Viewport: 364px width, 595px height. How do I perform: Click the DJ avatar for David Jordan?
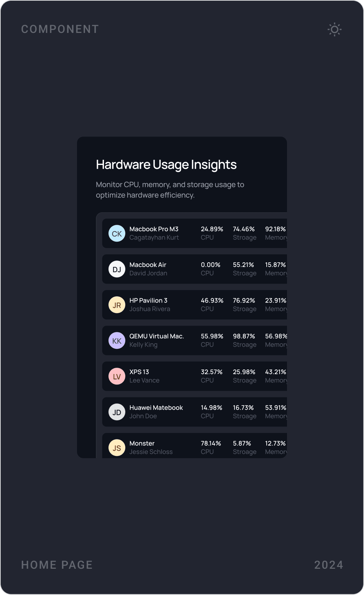click(x=117, y=269)
